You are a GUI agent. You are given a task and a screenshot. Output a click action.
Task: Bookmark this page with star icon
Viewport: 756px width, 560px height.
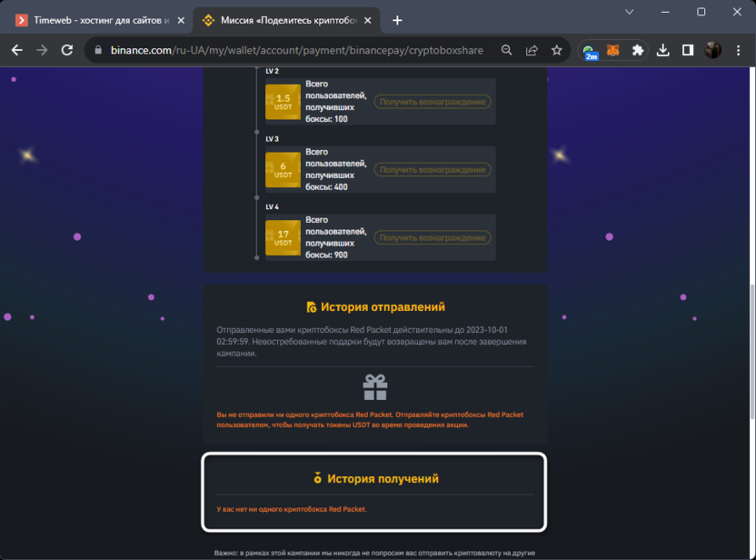pos(556,50)
